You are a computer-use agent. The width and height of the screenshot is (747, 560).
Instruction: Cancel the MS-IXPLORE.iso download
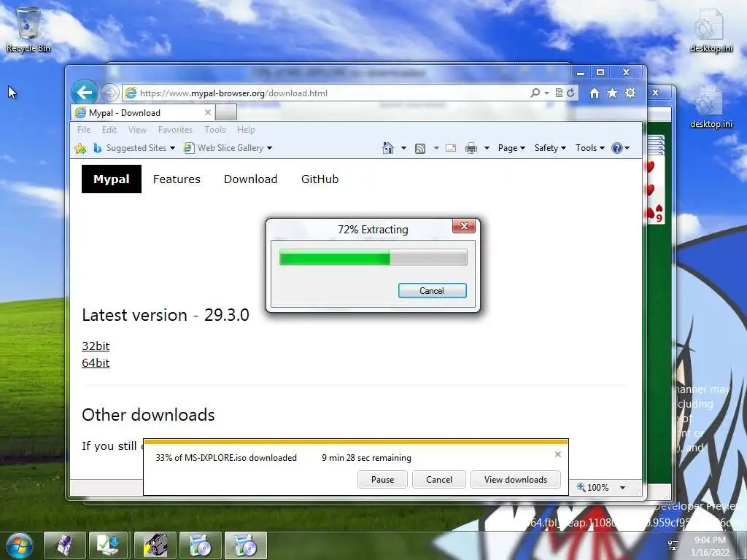tap(438, 480)
